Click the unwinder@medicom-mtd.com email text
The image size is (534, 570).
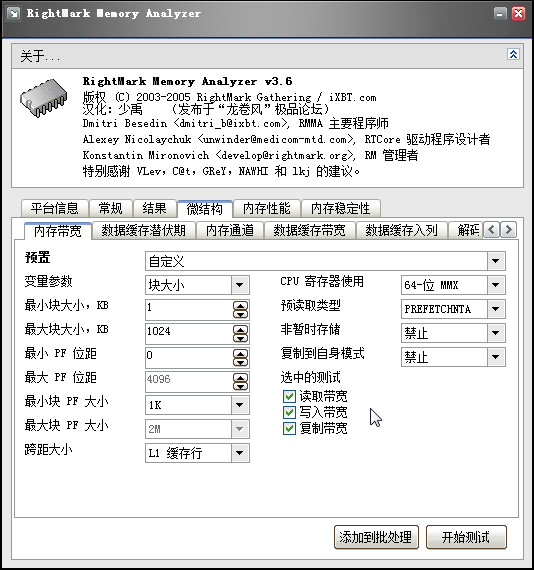click(x=275, y=139)
